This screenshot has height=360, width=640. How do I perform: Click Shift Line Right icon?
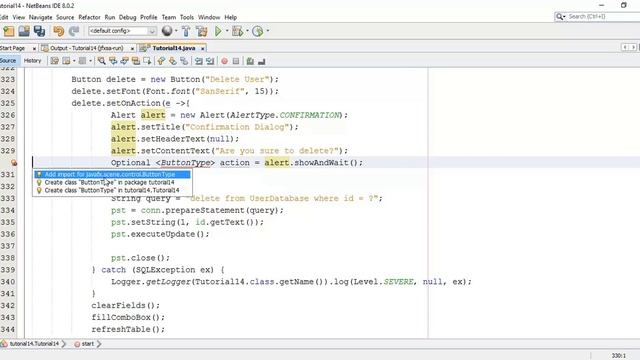210,61
